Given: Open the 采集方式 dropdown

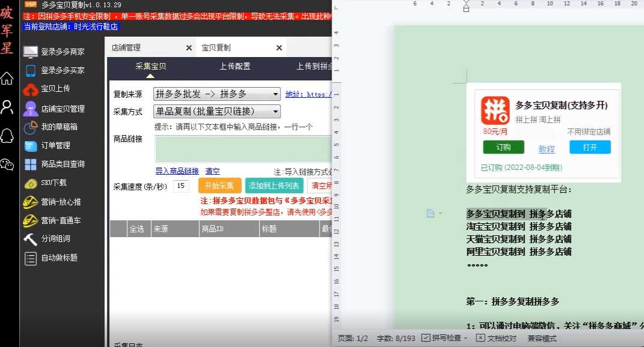Looking at the screenshot, I should click(x=217, y=111).
